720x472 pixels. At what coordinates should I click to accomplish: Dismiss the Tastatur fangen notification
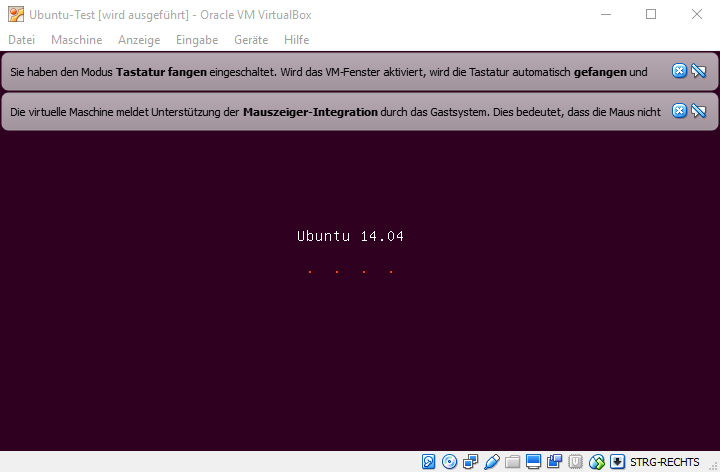pos(679,71)
